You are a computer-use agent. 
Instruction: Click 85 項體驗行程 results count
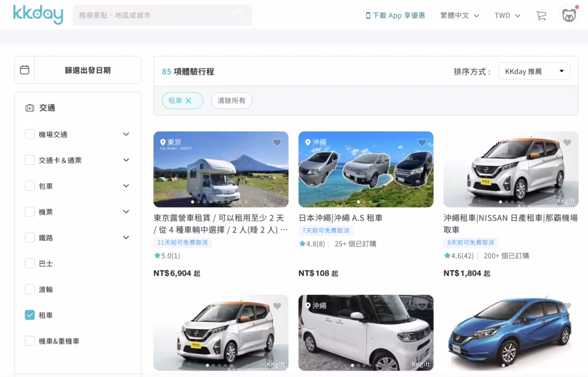tap(188, 72)
